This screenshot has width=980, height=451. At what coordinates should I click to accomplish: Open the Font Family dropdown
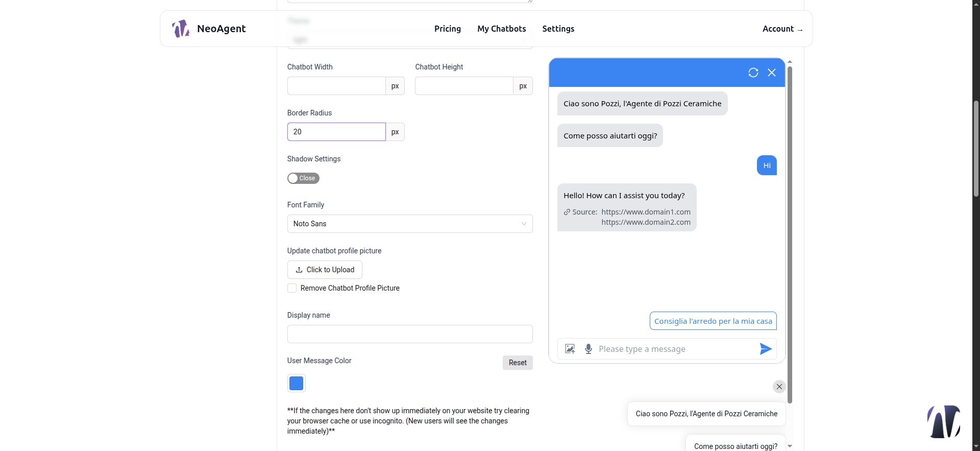point(410,224)
